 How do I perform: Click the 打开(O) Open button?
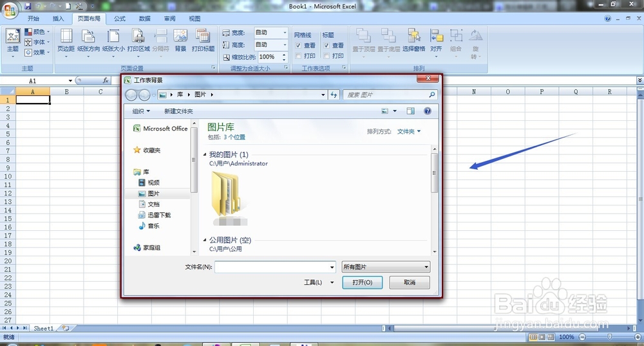point(362,282)
